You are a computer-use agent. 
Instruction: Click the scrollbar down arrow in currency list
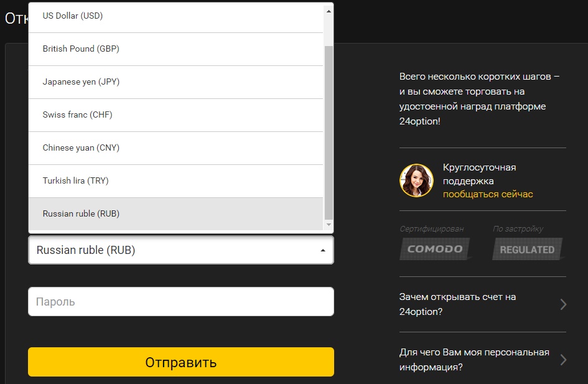[x=329, y=225]
